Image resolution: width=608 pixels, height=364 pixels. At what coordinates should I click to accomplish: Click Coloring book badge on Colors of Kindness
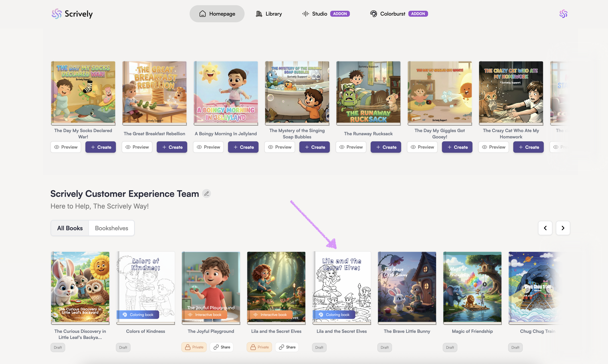[x=138, y=315]
